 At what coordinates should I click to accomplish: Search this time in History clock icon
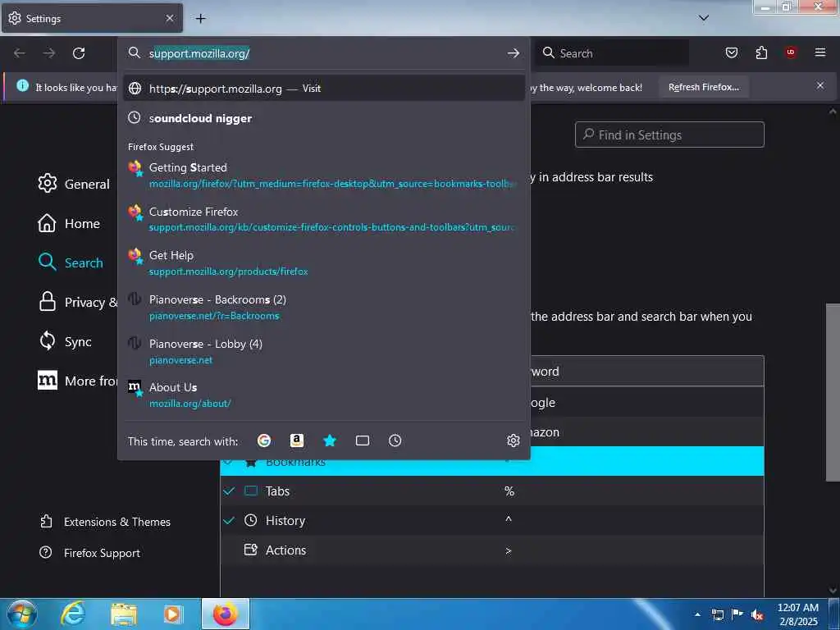click(395, 441)
